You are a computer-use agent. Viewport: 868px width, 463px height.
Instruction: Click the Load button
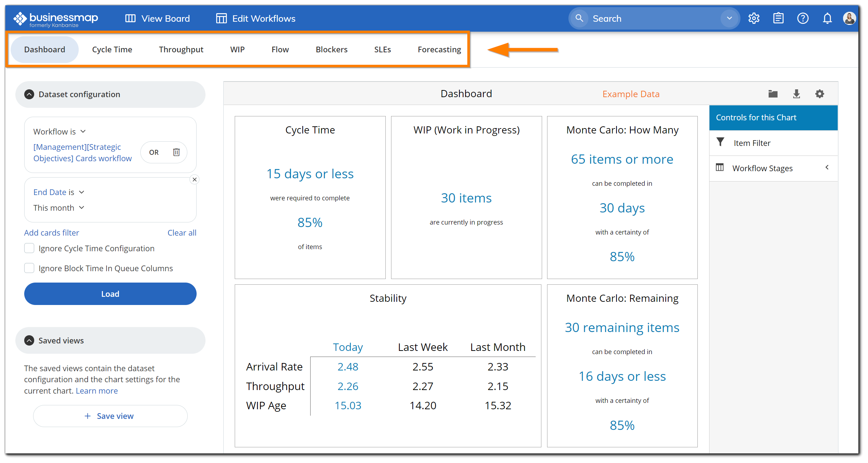pos(110,294)
